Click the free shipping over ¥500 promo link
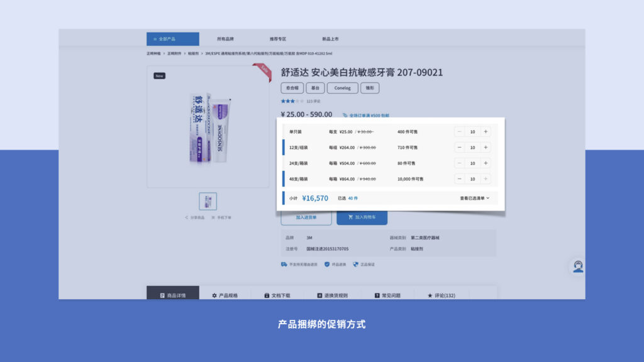 coord(366,116)
